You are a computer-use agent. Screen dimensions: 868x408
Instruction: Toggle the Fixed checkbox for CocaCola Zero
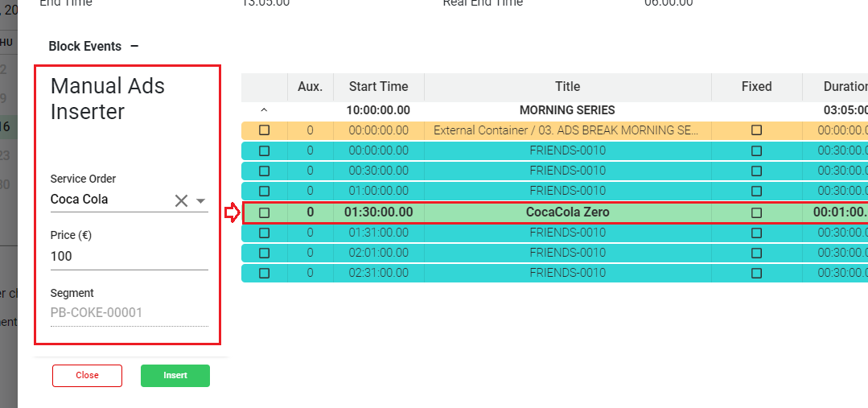[756, 212]
